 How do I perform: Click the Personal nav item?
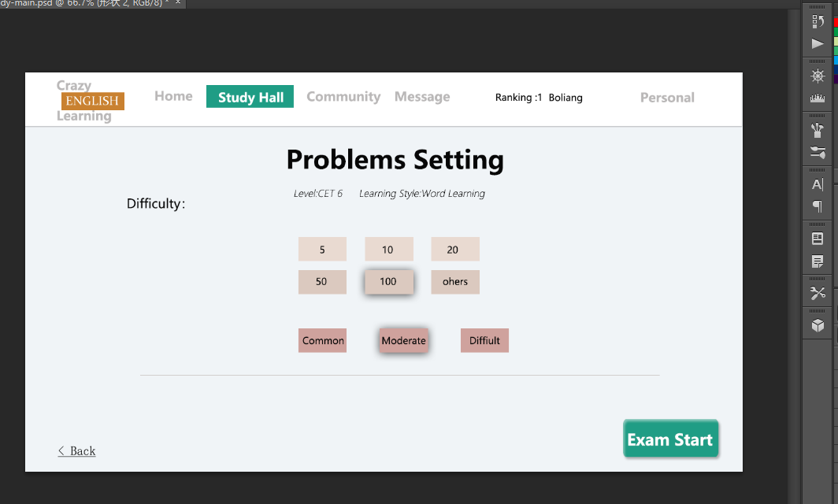point(667,98)
